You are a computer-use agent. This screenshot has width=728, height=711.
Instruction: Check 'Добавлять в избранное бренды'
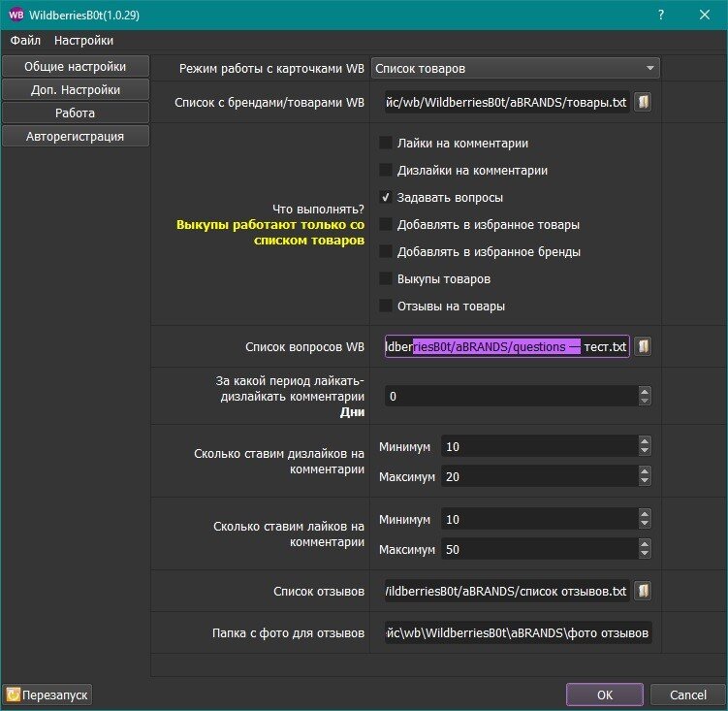click(386, 251)
